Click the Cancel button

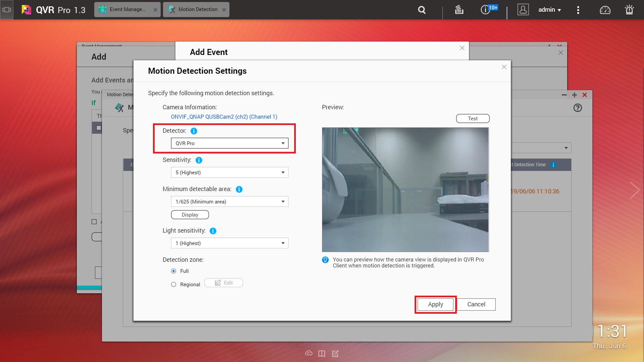tap(476, 304)
